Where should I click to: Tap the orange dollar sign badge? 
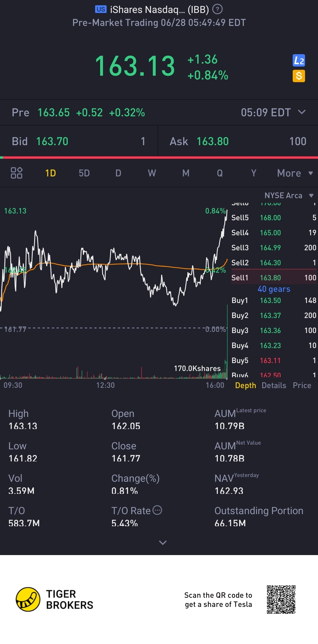point(299,76)
